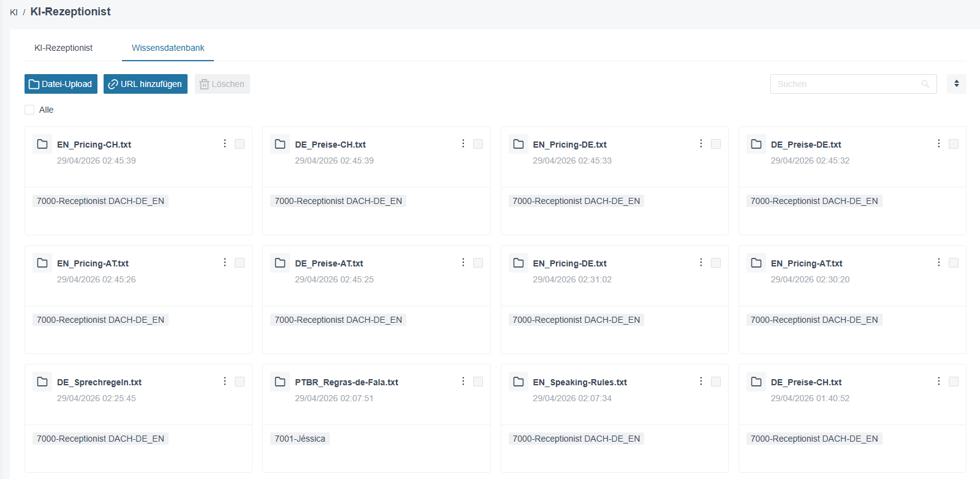Go to KI breadcrumb link

coord(13,12)
